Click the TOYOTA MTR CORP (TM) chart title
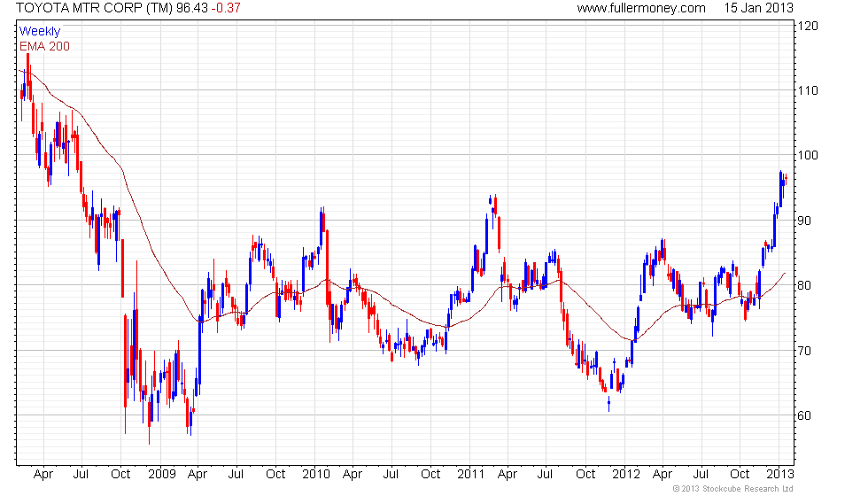Image resolution: width=868 pixels, height=496 pixels. coord(94,8)
